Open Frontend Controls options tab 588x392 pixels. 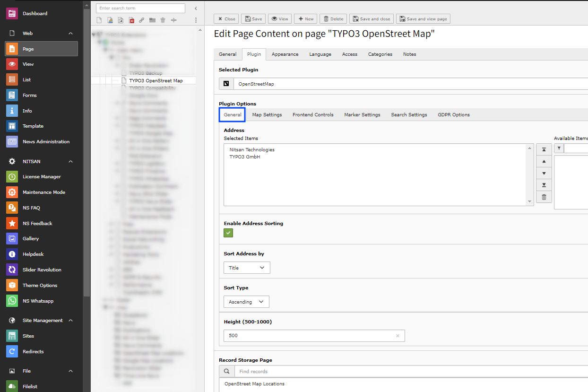(x=313, y=115)
